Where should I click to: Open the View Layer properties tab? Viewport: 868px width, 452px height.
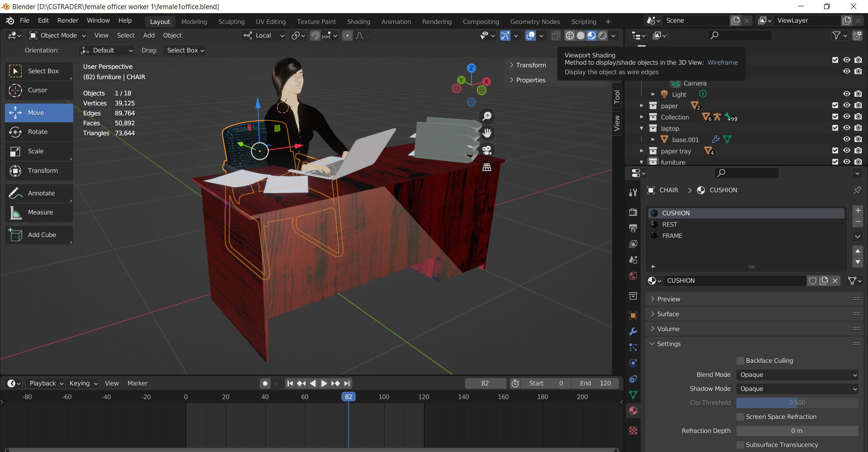[x=633, y=244]
